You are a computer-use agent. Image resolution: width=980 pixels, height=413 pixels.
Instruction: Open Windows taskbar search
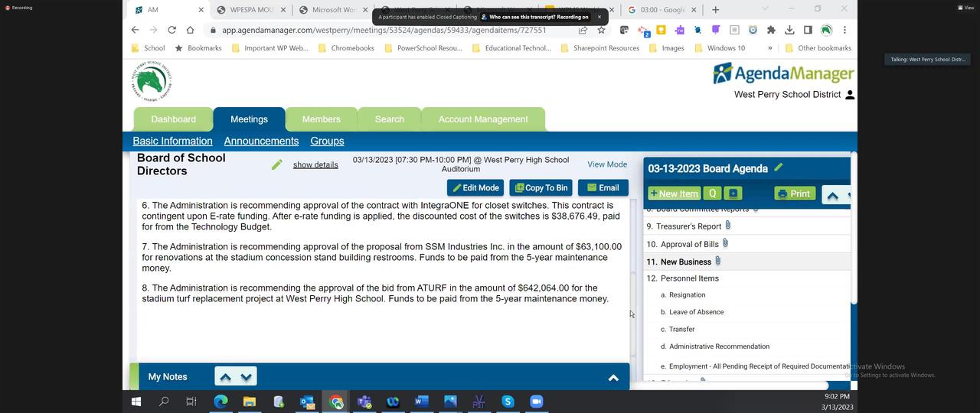coord(163,401)
